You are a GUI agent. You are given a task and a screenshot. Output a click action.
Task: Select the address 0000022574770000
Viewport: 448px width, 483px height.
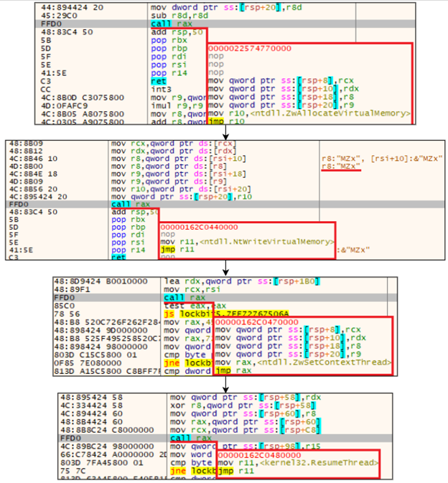(244, 49)
